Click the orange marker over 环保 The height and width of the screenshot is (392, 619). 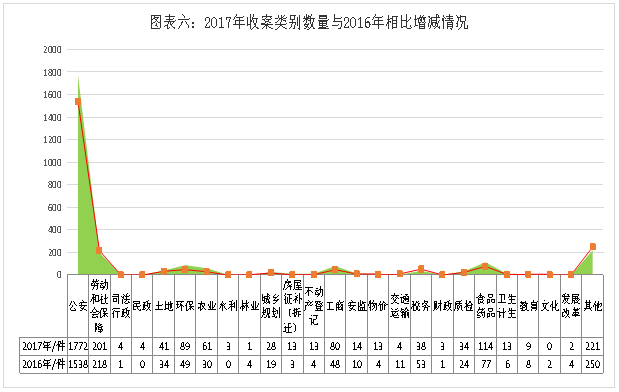point(185,269)
